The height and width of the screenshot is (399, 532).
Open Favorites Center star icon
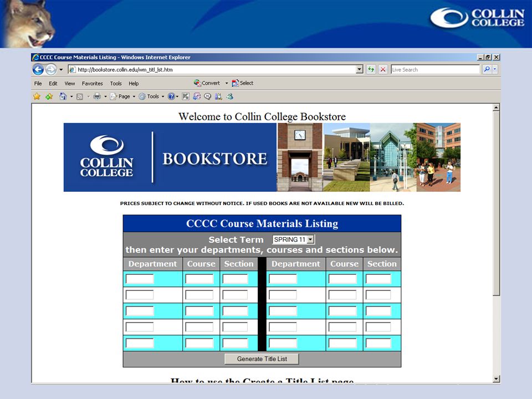(x=37, y=96)
